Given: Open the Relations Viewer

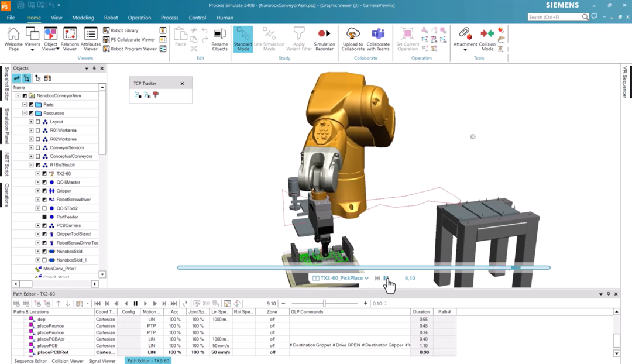Looking at the screenshot, I should pyautogui.click(x=70, y=39).
